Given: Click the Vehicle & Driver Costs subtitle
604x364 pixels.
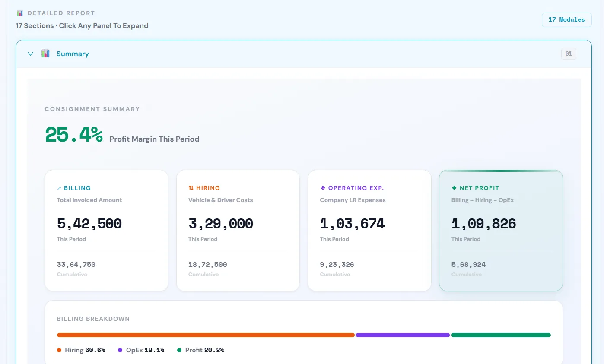Looking at the screenshot, I should pyautogui.click(x=221, y=200).
